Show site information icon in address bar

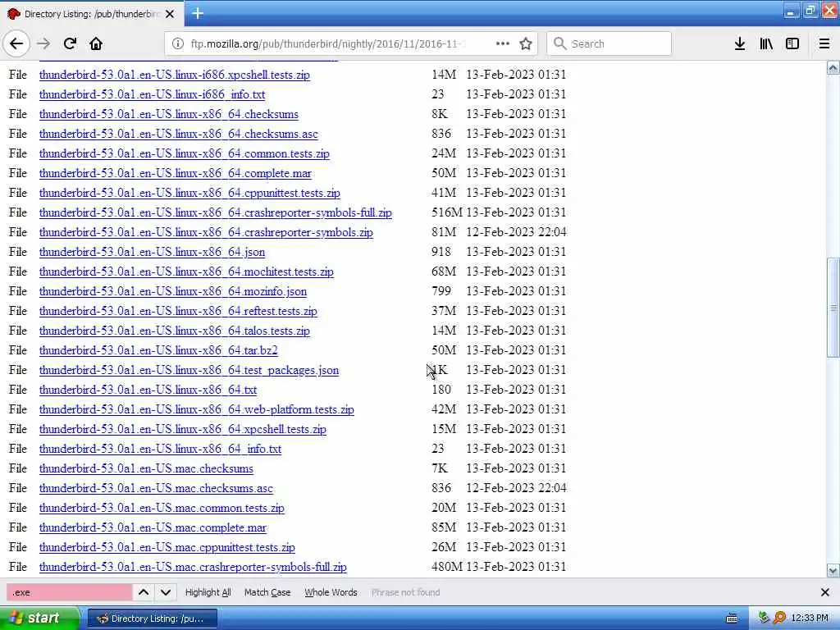pyautogui.click(x=178, y=43)
